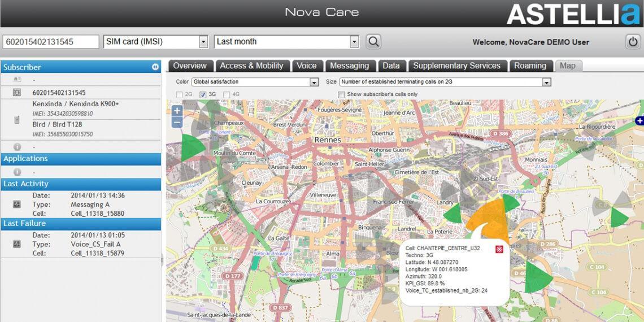Click the info icon under Applications

point(18,172)
